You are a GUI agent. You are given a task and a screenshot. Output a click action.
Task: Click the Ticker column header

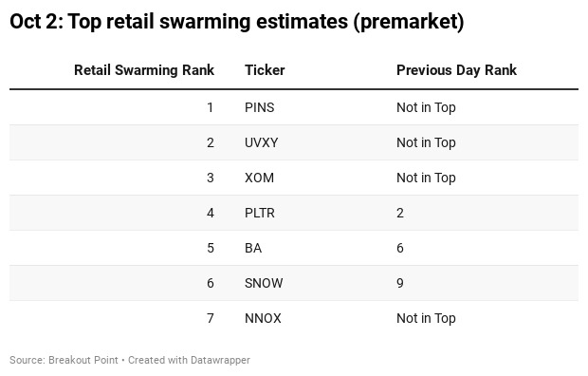265,70
